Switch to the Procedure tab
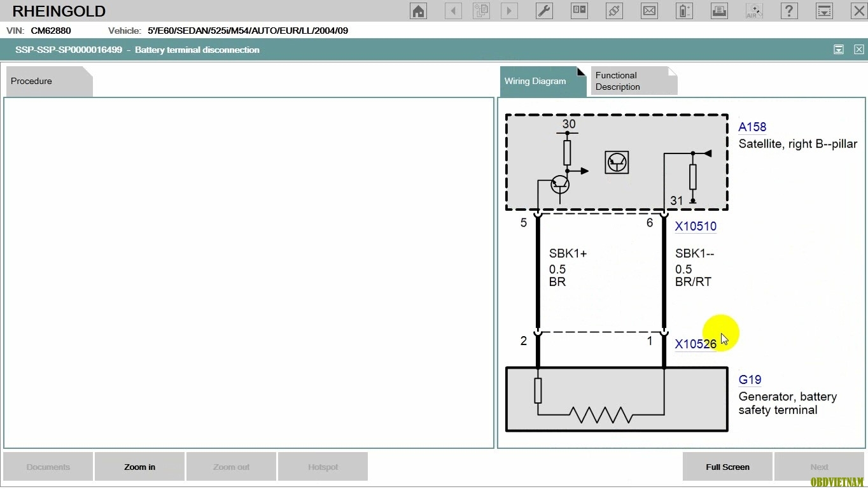 49,81
